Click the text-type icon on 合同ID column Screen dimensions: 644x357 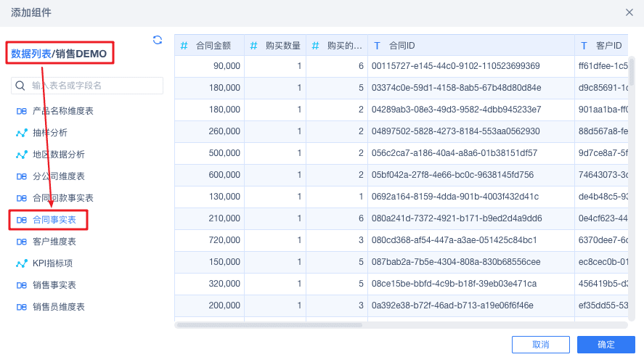pyautogui.click(x=378, y=46)
